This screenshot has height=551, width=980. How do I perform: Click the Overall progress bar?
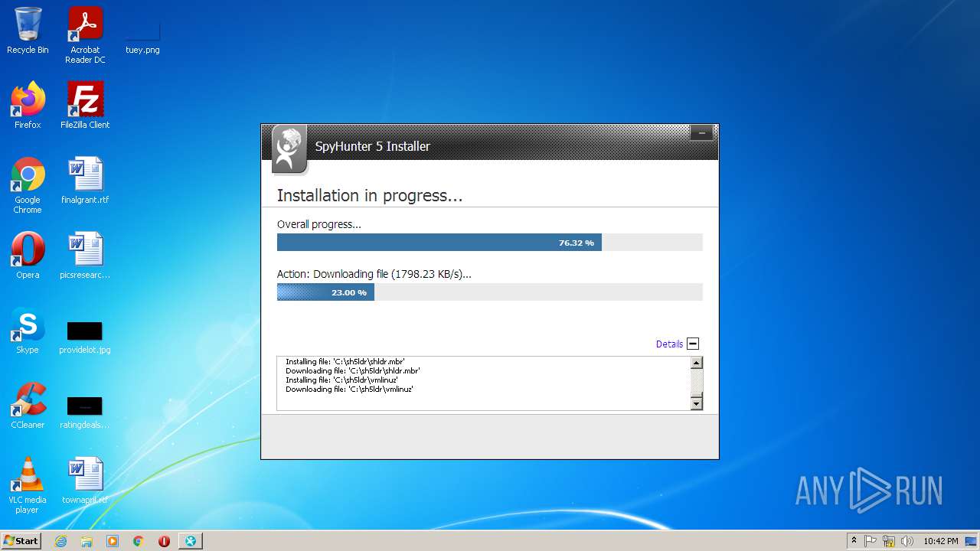[x=490, y=243]
